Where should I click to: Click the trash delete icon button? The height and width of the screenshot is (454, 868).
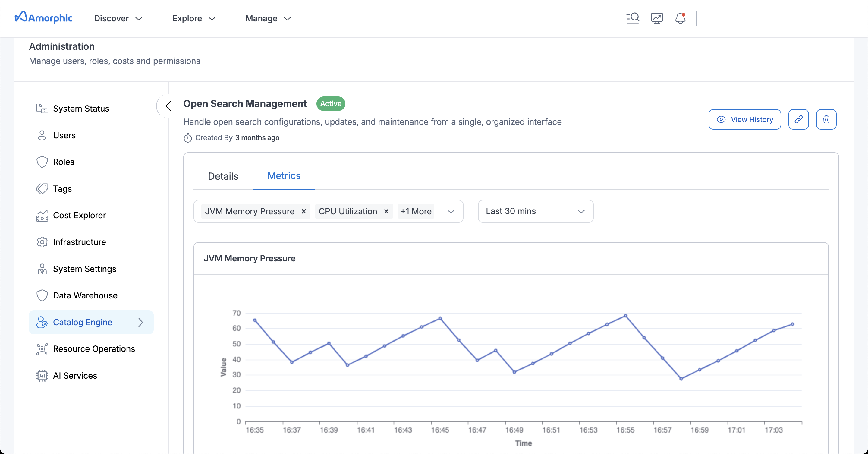pos(826,119)
